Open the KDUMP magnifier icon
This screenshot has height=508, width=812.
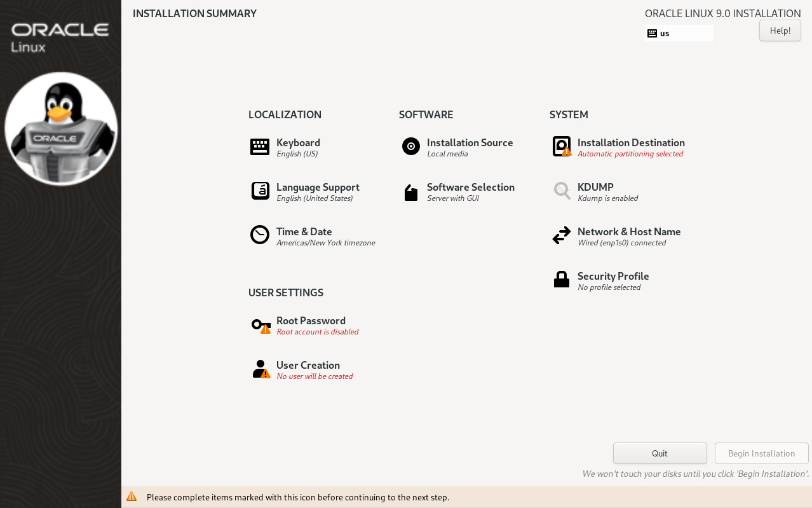point(560,191)
